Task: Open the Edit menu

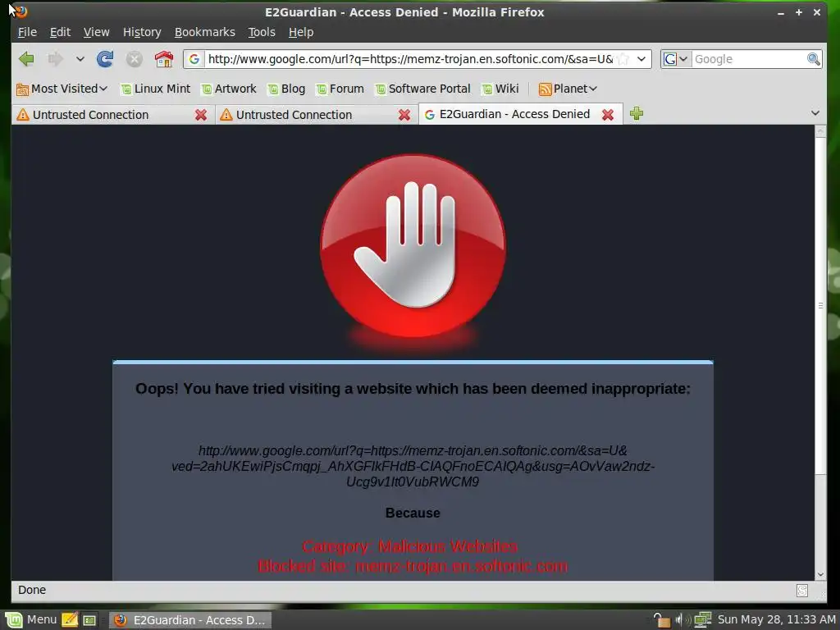Action: (60, 32)
